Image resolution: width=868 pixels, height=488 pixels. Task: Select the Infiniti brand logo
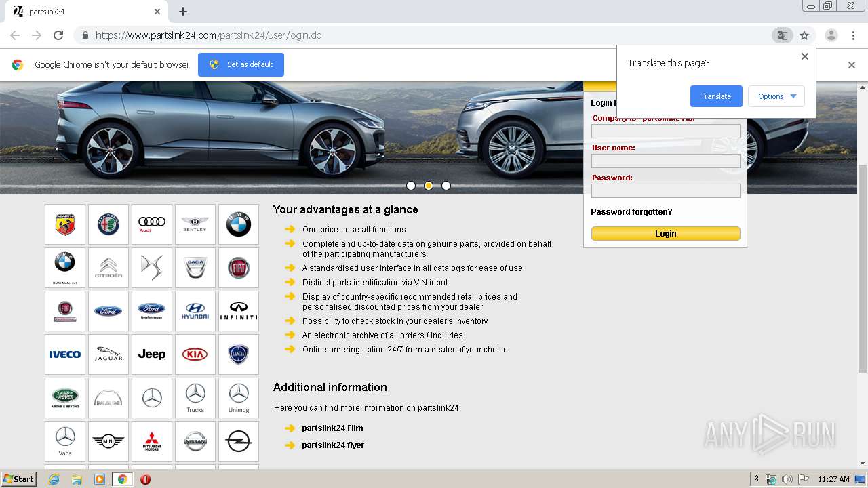[x=239, y=311]
